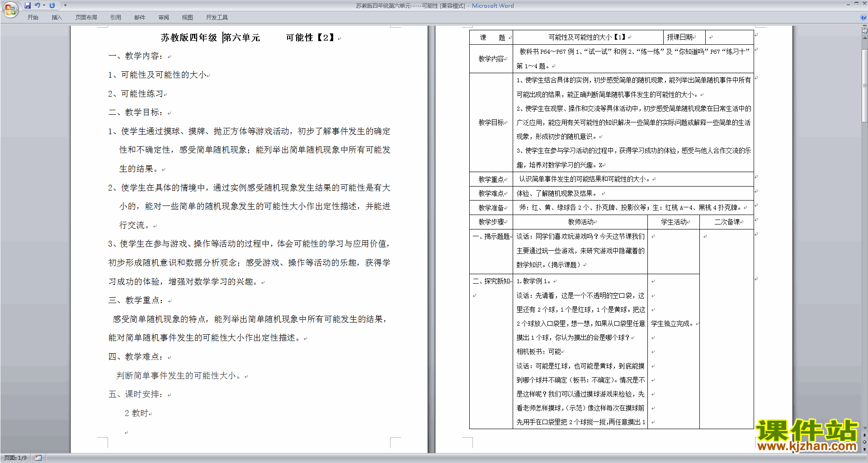Viewport: 868px width, 463px height.
Task: Click the page count 页面: 1/9 in status bar
Action: [15, 458]
